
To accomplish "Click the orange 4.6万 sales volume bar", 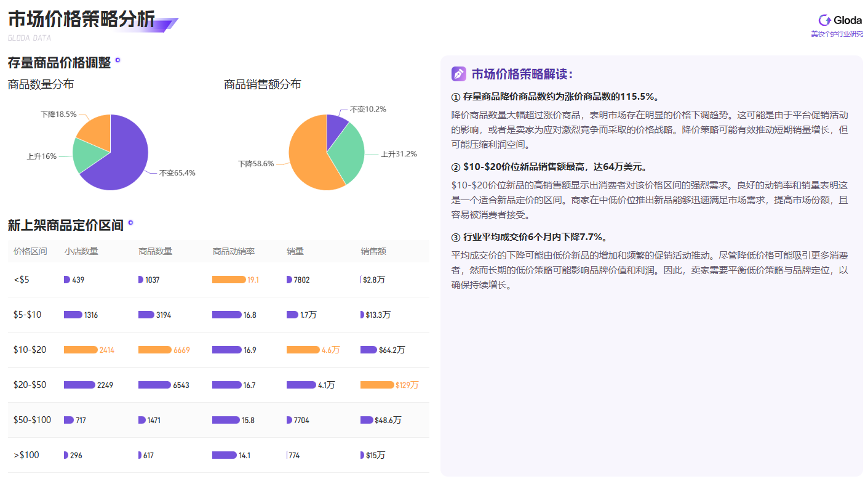I will (x=303, y=350).
